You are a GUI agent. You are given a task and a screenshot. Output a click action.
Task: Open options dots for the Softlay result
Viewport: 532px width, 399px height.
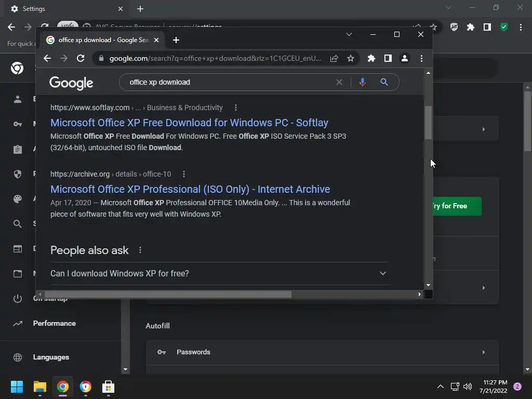point(236,108)
